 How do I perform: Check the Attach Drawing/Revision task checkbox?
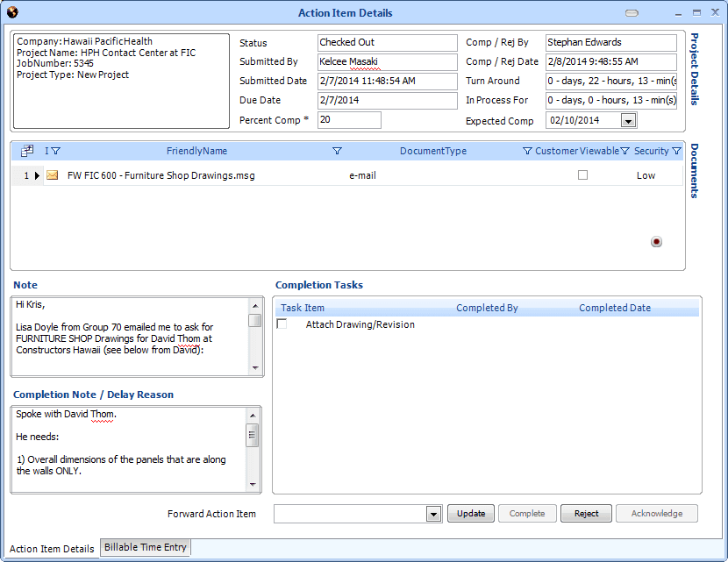pyautogui.click(x=282, y=324)
